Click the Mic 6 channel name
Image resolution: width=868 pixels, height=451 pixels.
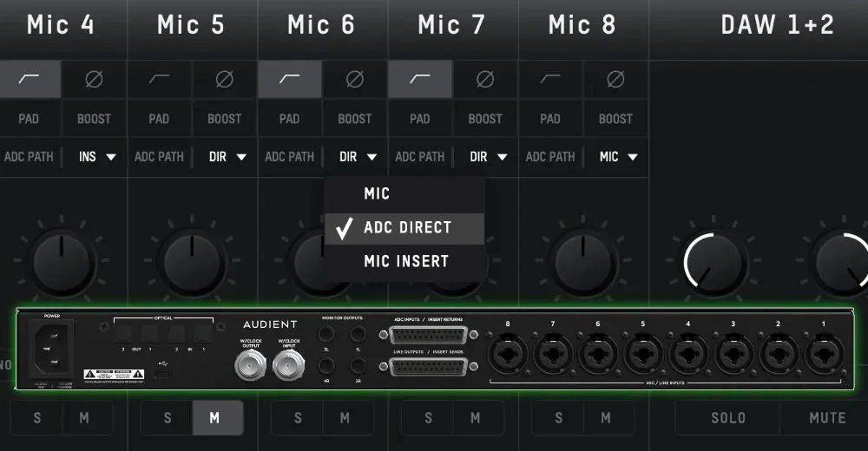321,25
